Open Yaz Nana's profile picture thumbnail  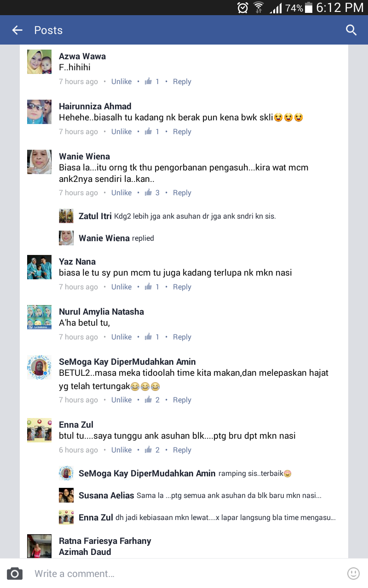(39, 267)
